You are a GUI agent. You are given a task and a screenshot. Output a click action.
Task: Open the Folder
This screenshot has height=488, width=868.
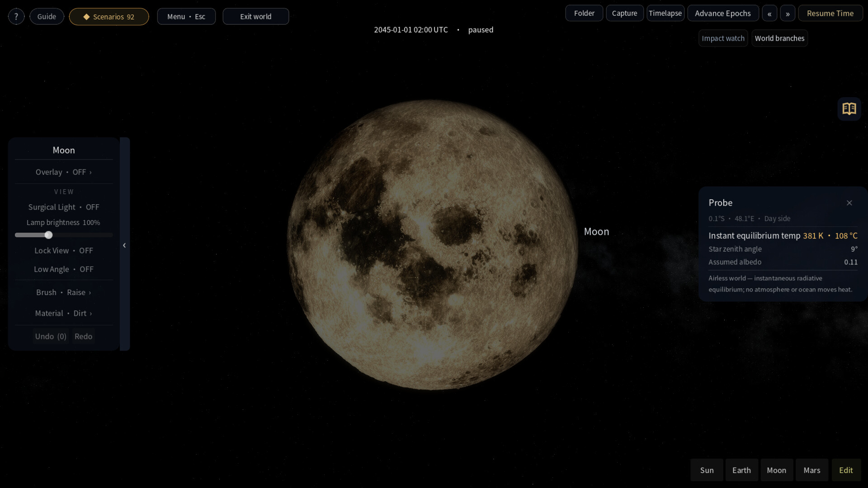pos(584,14)
